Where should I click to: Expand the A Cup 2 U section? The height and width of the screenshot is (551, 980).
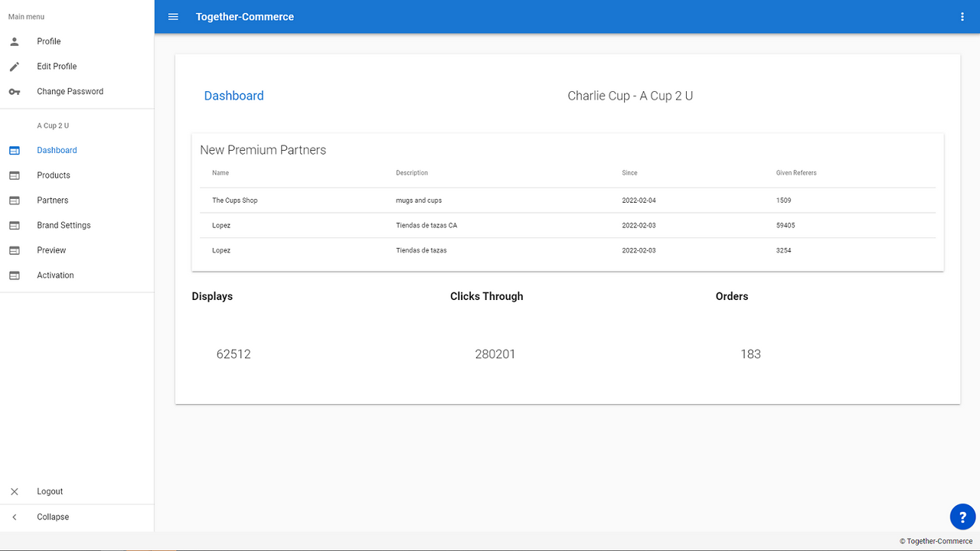[x=52, y=125]
